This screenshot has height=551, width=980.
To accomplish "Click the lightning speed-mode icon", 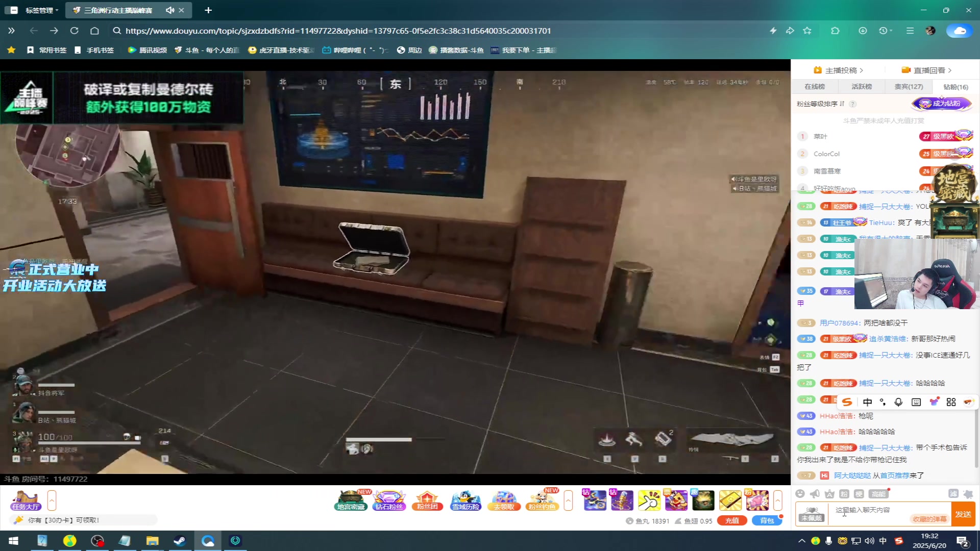I will (x=773, y=31).
